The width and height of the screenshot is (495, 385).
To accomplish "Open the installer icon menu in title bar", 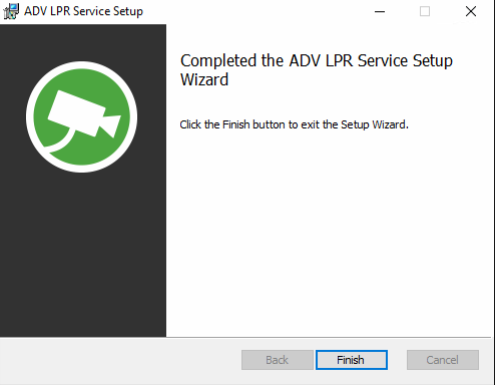I will coord(11,11).
